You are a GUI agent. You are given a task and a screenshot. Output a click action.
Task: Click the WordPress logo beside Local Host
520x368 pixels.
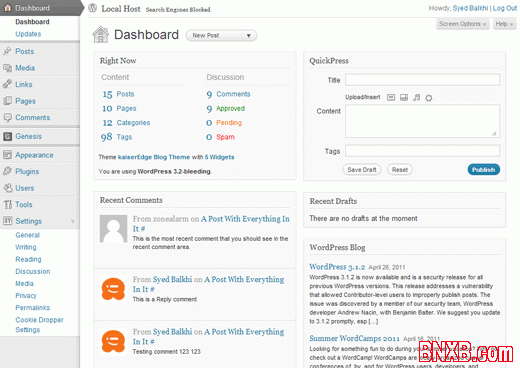[93, 8]
